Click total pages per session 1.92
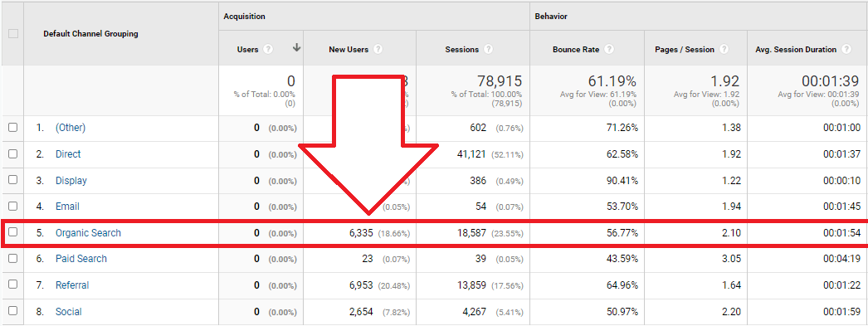The image size is (868, 326). click(x=724, y=81)
